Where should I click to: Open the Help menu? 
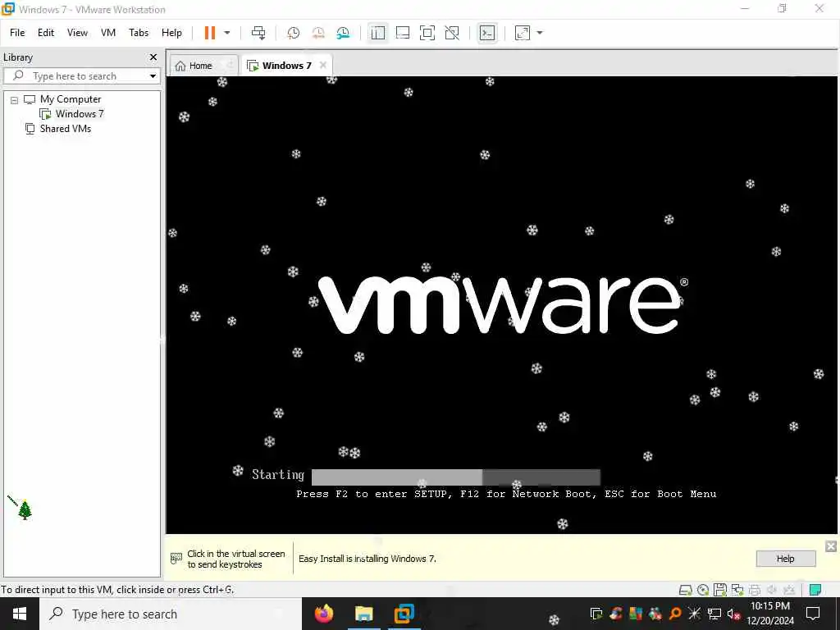pyautogui.click(x=172, y=33)
